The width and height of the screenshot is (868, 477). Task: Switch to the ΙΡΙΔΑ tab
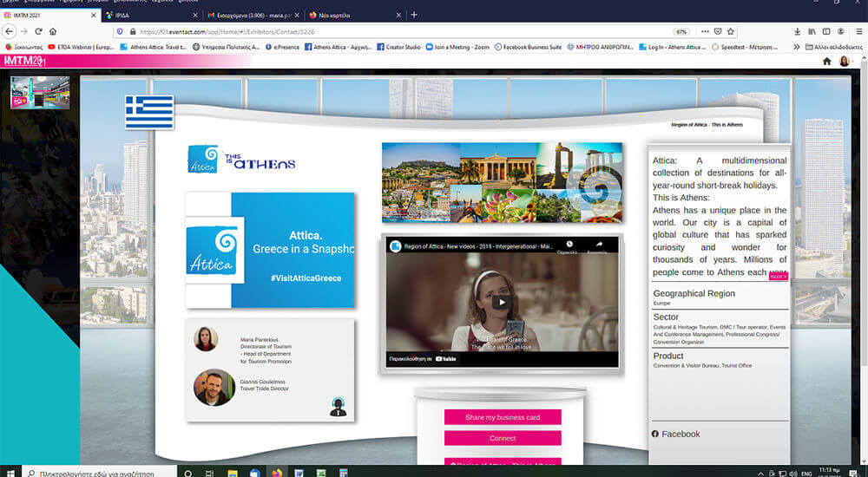(x=152, y=15)
